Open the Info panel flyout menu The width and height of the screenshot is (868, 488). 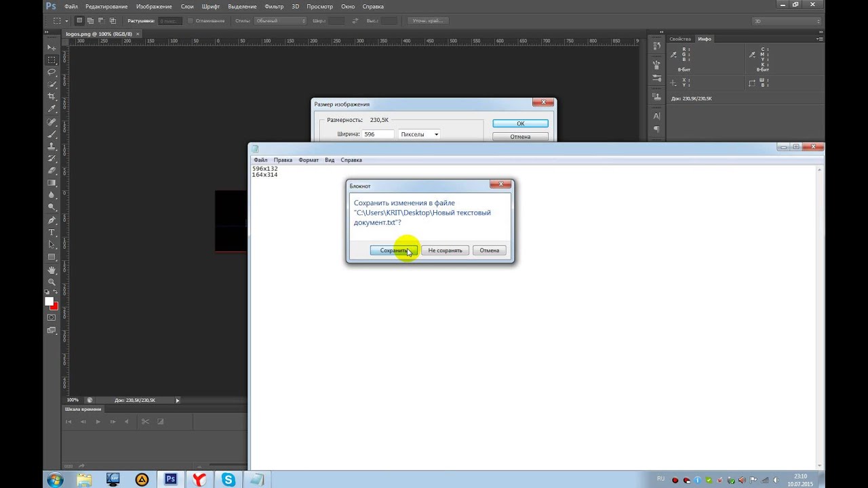(x=819, y=39)
